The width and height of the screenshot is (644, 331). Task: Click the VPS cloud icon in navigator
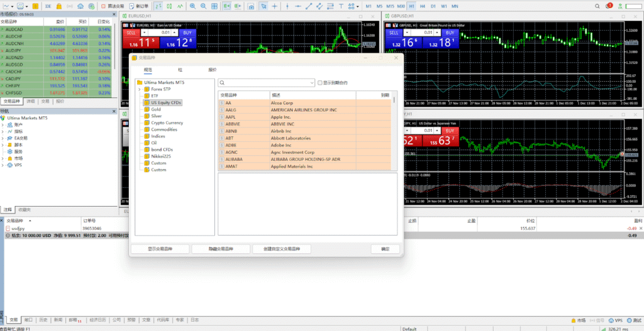[x=9, y=165]
